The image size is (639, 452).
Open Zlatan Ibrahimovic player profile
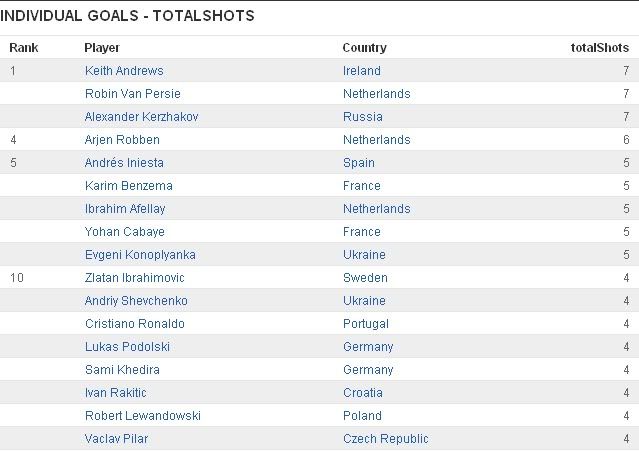[x=135, y=278]
